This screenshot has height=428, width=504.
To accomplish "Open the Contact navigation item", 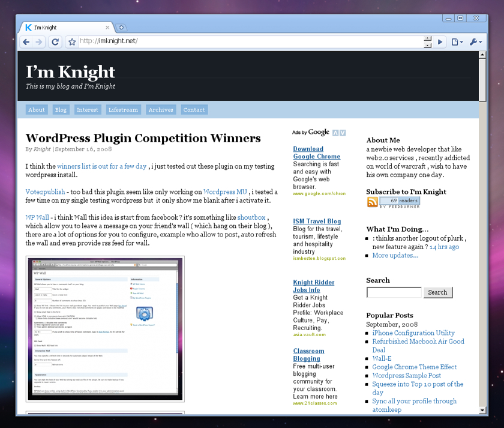I will coord(194,110).
